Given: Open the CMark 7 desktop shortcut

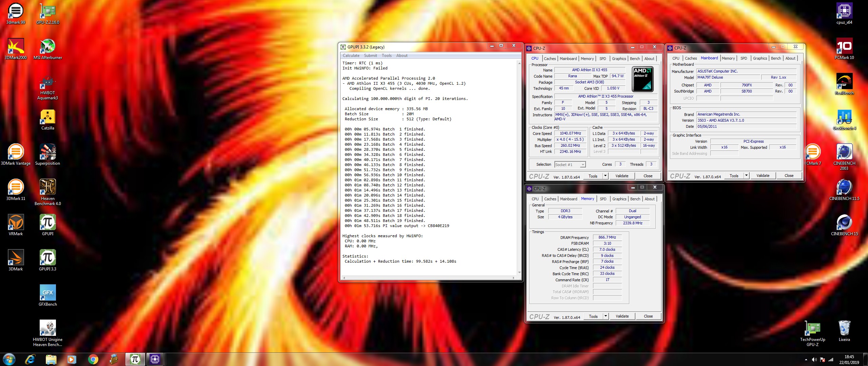Looking at the screenshot, I should coord(813,155).
